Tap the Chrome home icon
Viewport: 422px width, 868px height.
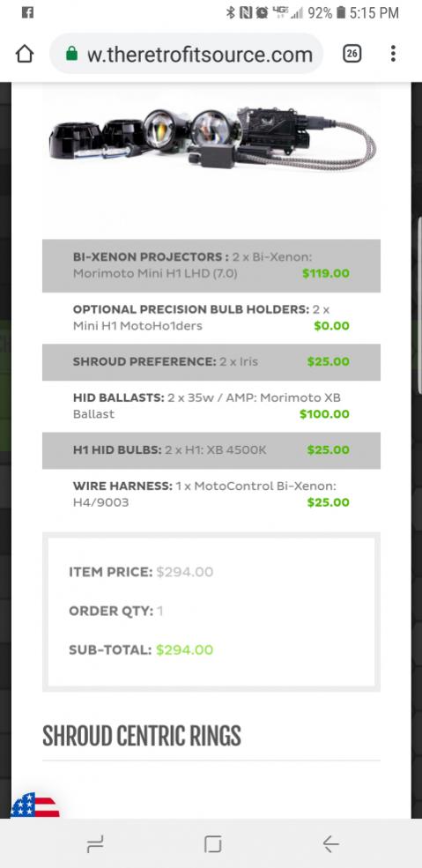tap(25, 54)
